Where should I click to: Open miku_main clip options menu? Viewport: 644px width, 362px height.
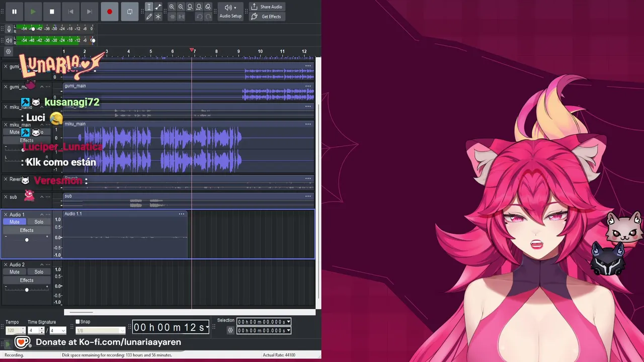(308, 124)
